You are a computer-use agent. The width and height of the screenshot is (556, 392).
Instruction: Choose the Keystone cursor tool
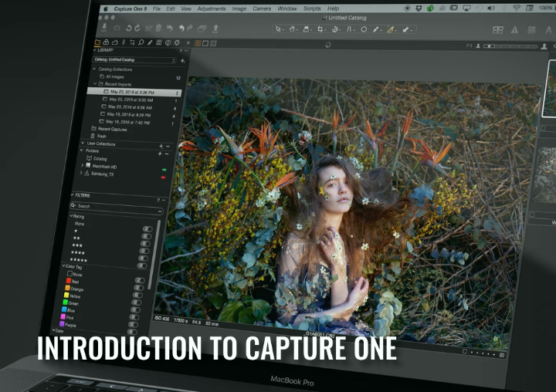tap(349, 29)
